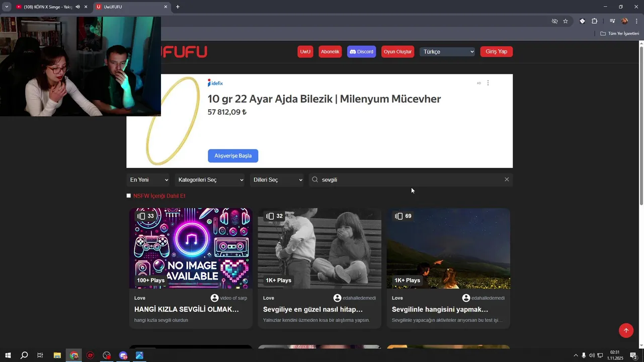
Task: Open the Discord link button
Action: pyautogui.click(x=361, y=52)
